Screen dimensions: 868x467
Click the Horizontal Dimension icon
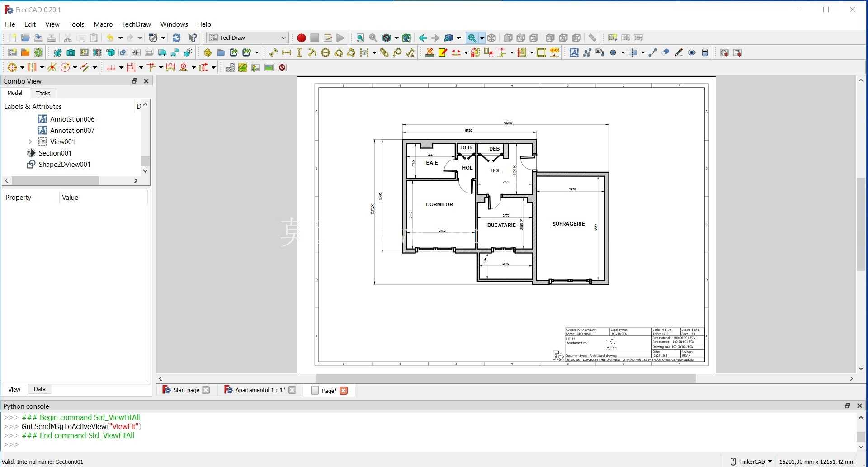click(x=286, y=53)
